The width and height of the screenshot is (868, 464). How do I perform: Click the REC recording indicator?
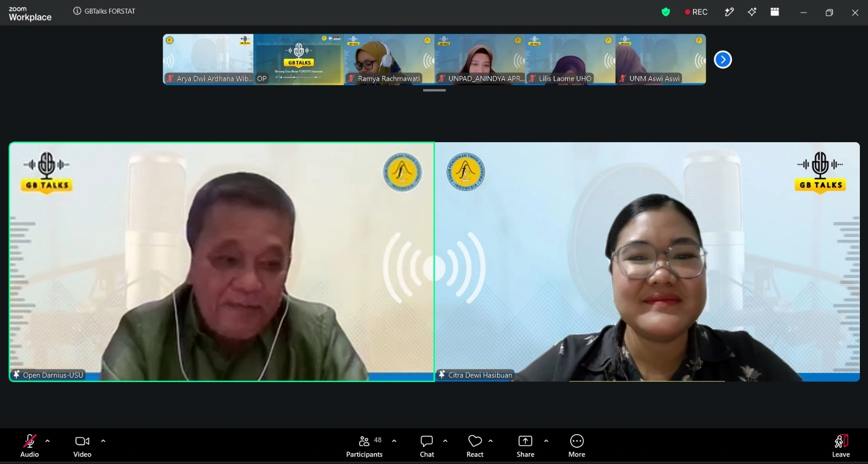tap(696, 12)
